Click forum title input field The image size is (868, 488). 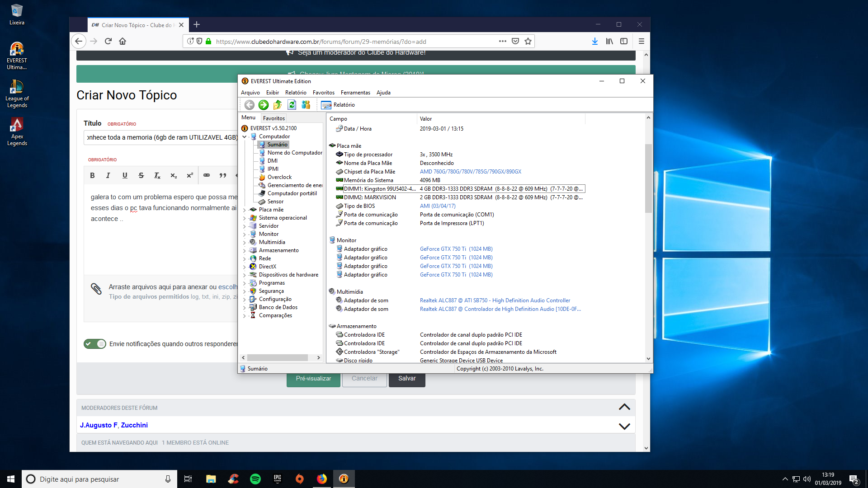[x=161, y=137]
